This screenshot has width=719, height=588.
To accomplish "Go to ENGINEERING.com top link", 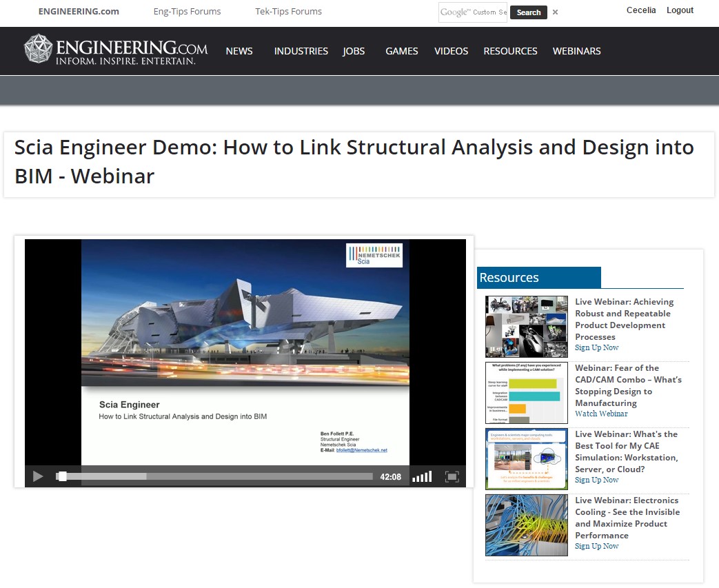I will coord(79,12).
